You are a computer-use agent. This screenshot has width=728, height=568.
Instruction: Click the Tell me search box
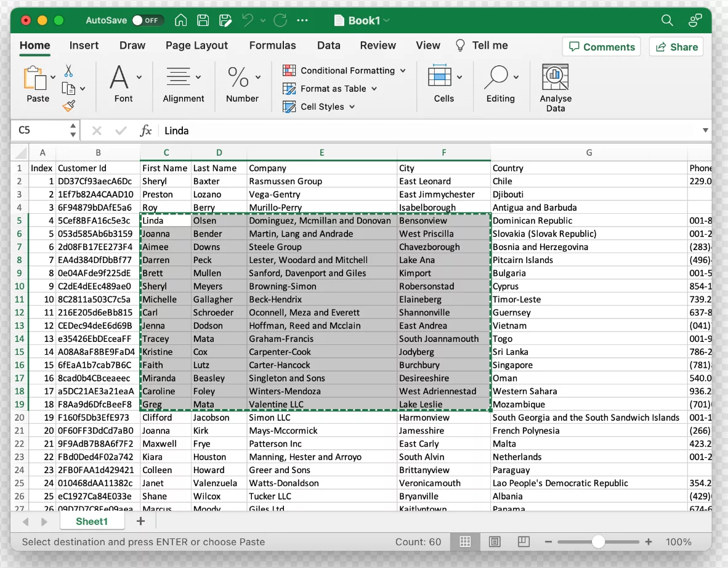tap(482, 46)
